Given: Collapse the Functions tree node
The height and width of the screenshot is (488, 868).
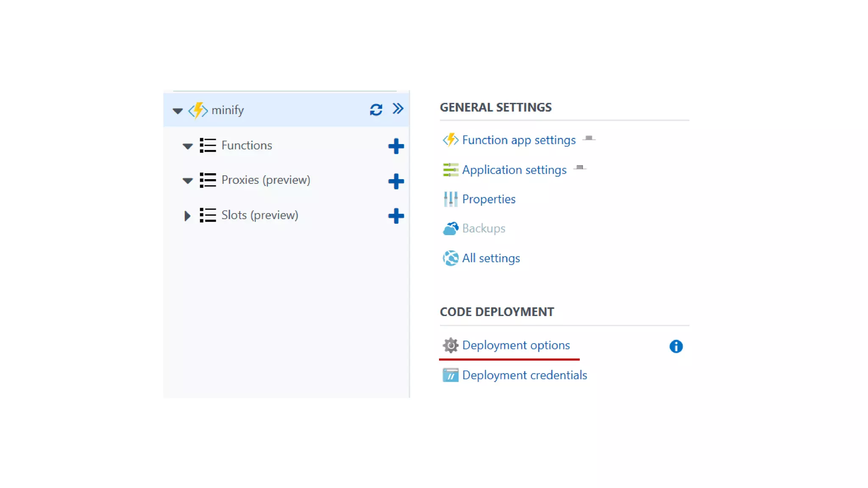Looking at the screenshot, I should tap(187, 146).
